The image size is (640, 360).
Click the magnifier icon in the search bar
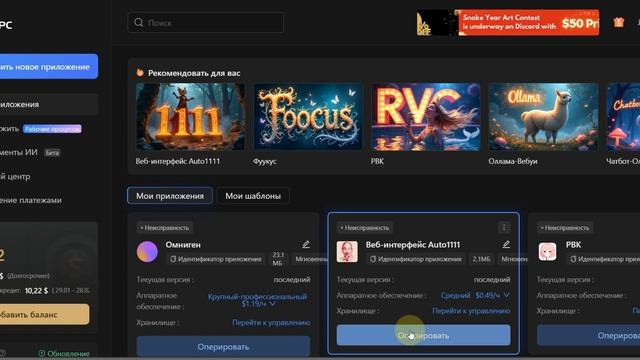(139, 22)
